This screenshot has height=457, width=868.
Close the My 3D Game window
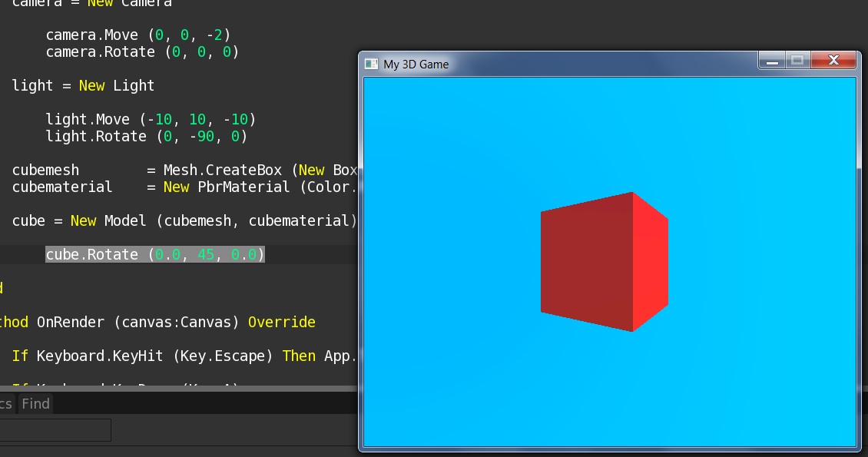point(833,61)
